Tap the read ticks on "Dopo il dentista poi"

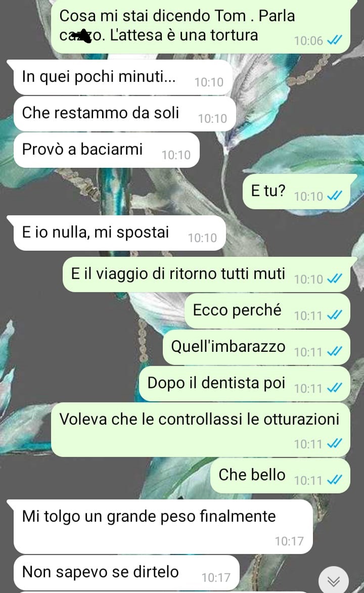(335, 388)
